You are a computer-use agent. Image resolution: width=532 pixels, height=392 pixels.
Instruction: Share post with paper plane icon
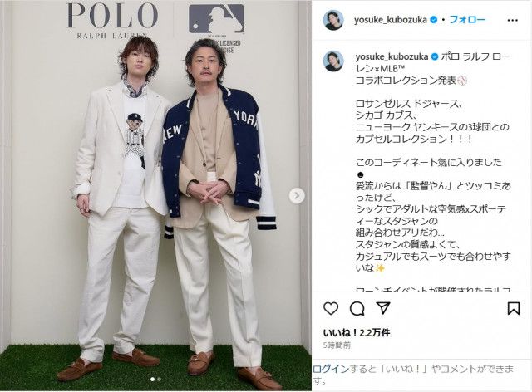pos(383,308)
